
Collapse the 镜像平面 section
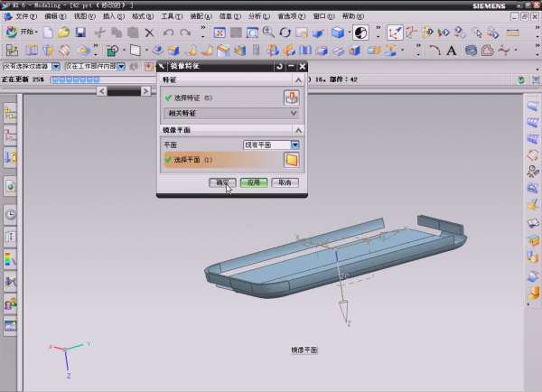pyautogui.click(x=299, y=130)
